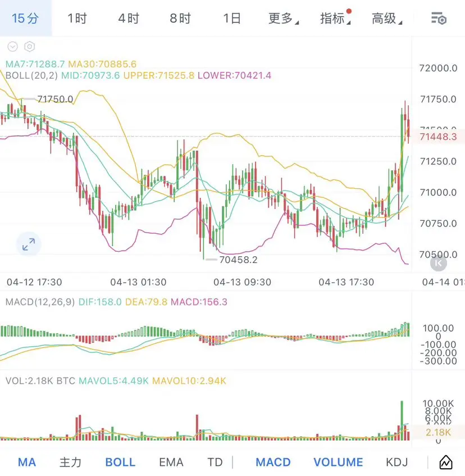Open the 更多 timeframe dropdown

283,19
